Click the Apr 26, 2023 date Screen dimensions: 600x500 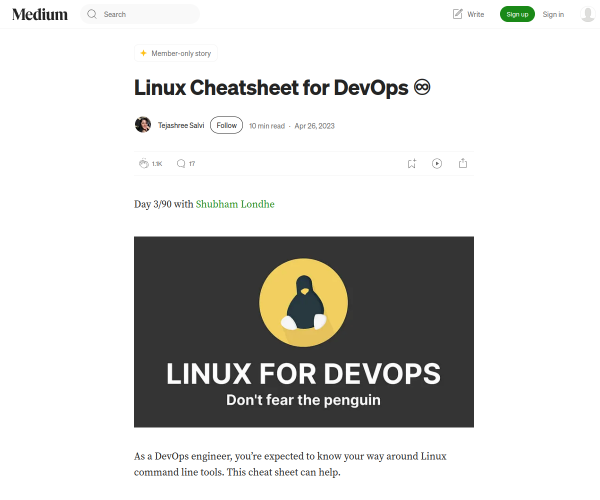(x=315, y=126)
